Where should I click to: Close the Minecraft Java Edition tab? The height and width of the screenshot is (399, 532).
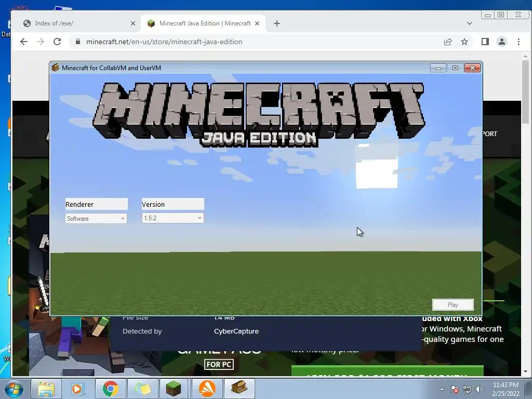(257, 23)
